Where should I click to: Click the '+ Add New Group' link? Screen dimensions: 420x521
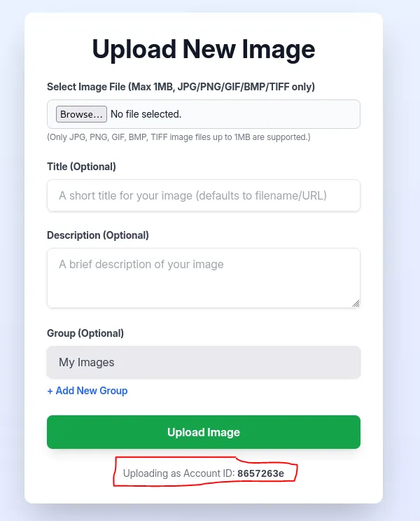point(87,391)
